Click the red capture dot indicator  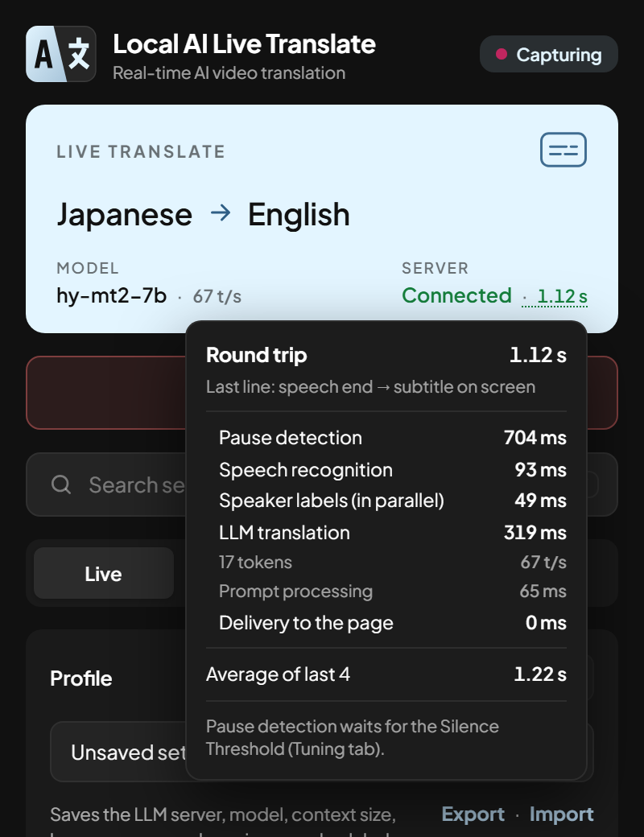[x=501, y=54]
